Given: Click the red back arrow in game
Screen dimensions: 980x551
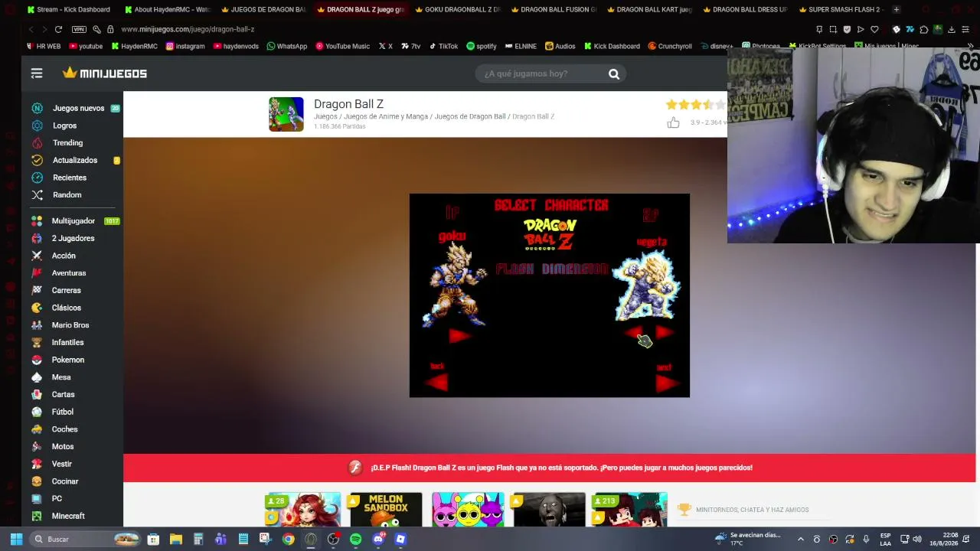Looking at the screenshot, I should click(436, 382).
